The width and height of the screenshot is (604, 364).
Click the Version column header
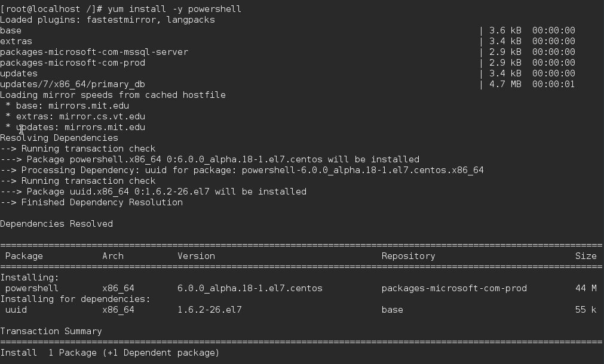tap(196, 256)
